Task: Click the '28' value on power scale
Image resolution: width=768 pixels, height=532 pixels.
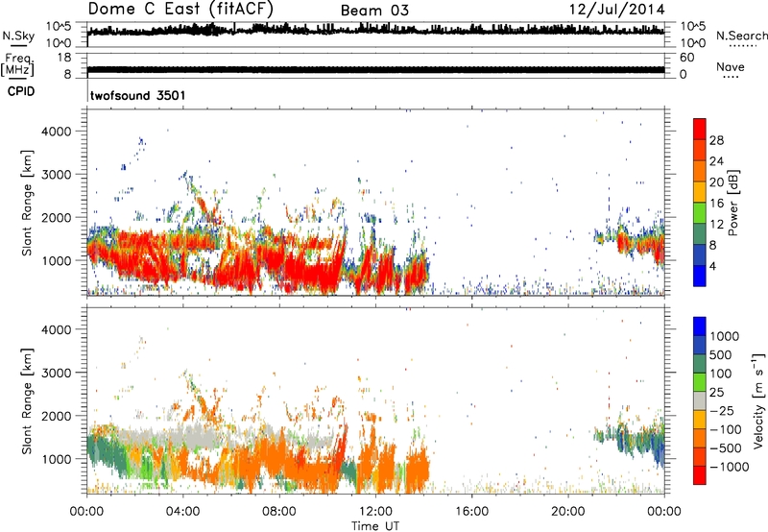Action: click(x=716, y=140)
